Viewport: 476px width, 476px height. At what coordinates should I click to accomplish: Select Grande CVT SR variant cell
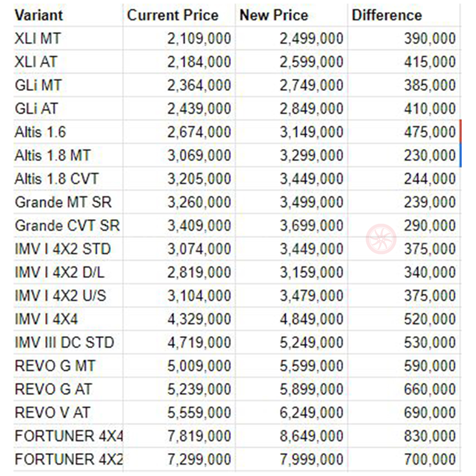point(68,226)
